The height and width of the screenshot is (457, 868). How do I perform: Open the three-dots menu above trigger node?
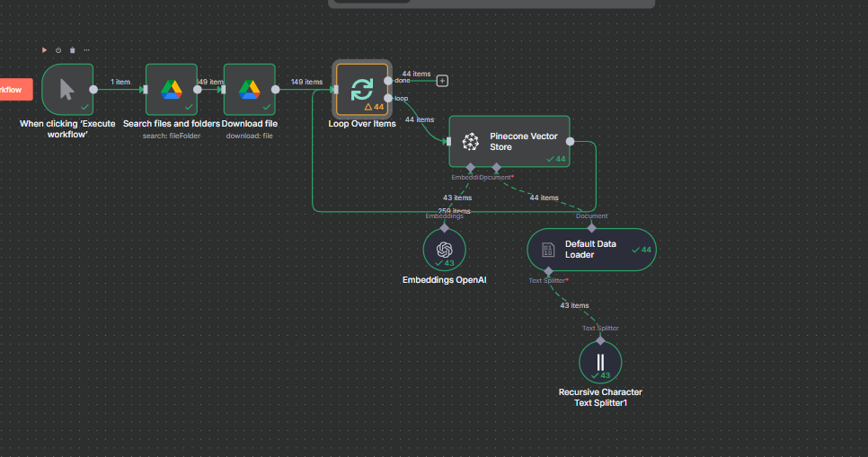point(87,50)
